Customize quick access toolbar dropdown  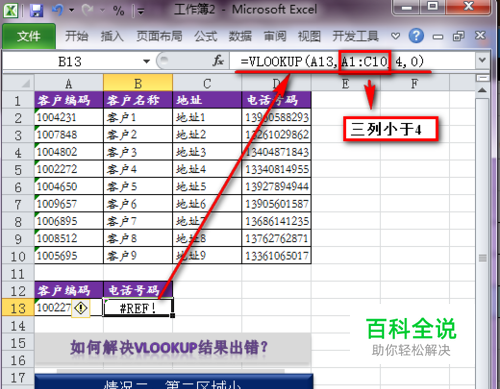click(x=141, y=11)
